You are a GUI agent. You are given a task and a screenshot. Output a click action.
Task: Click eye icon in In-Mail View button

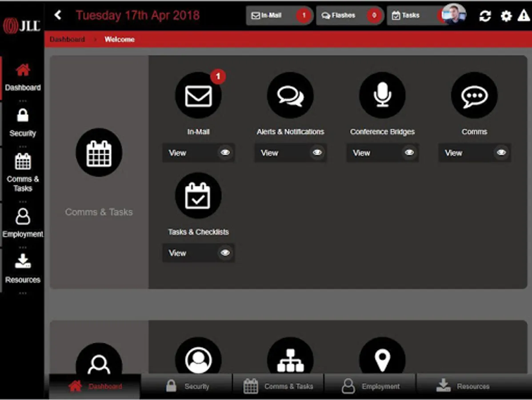point(225,152)
